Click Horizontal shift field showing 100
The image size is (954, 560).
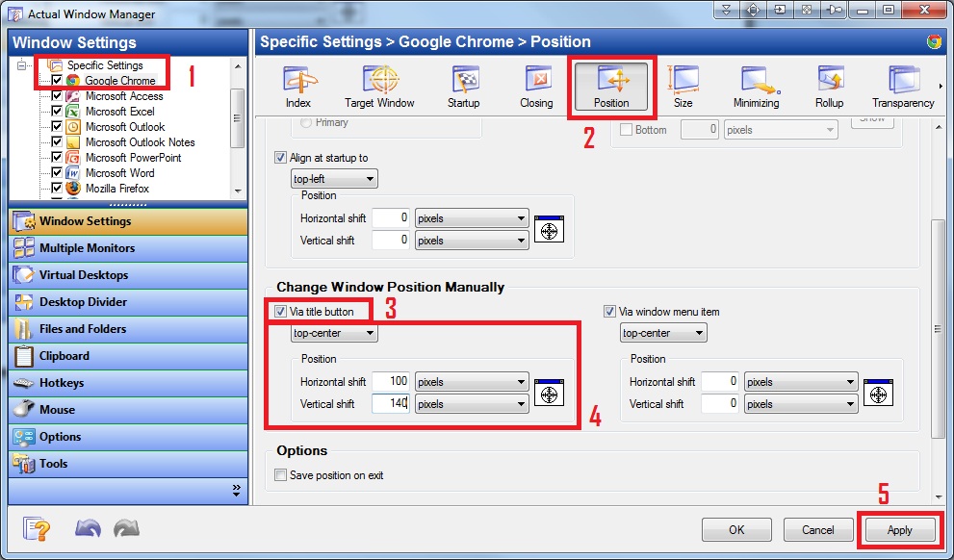(391, 382)
